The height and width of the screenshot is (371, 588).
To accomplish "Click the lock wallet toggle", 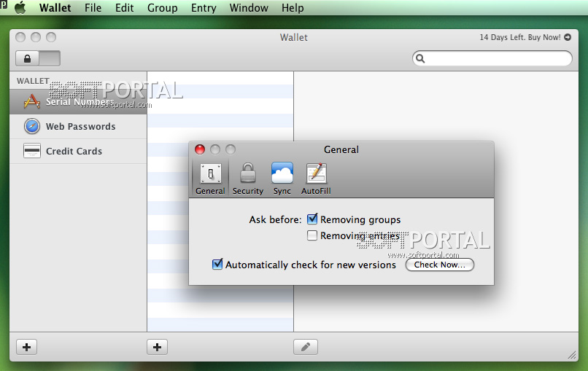I will click(x=37, y=58).
